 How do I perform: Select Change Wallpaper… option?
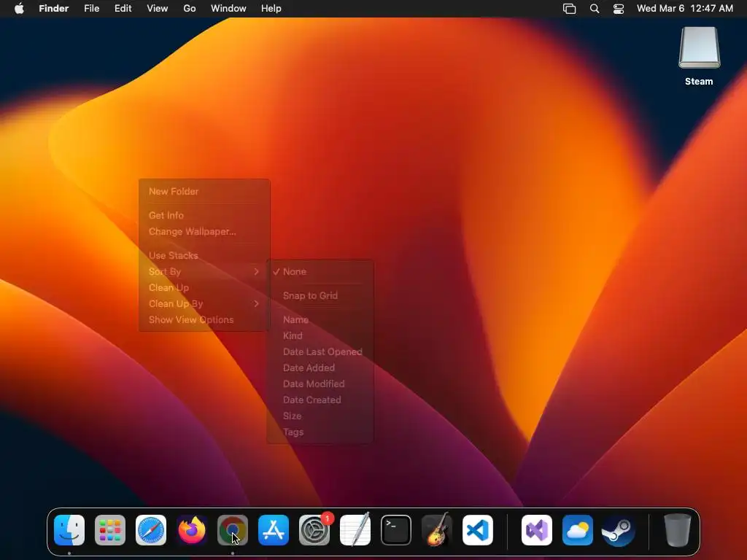[x=204, y=231]
